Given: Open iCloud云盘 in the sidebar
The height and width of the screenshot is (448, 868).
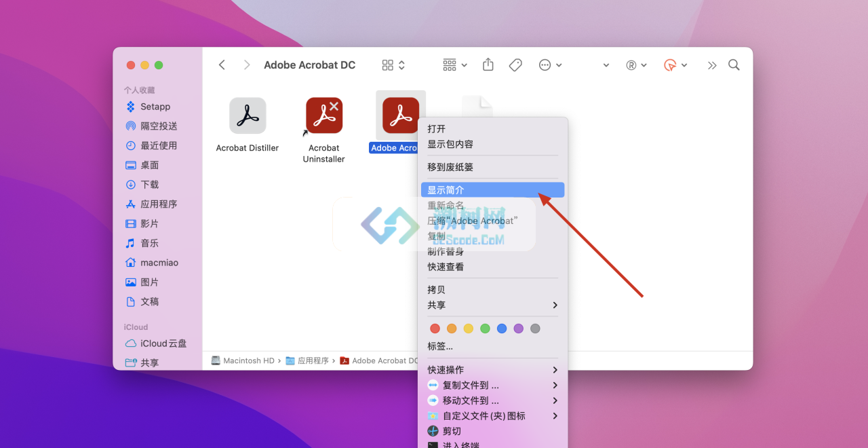Looking at the screenshot, I should (x=156, y=343).
